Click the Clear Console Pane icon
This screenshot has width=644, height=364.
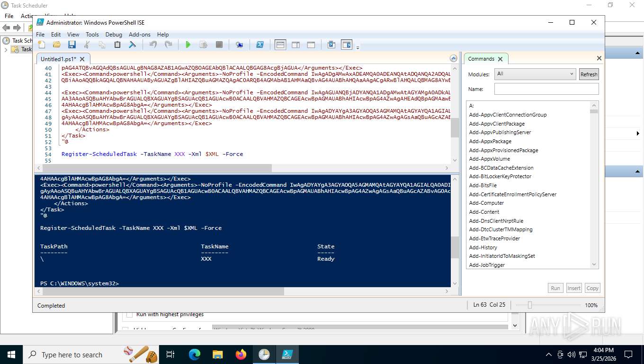[133, 45]
